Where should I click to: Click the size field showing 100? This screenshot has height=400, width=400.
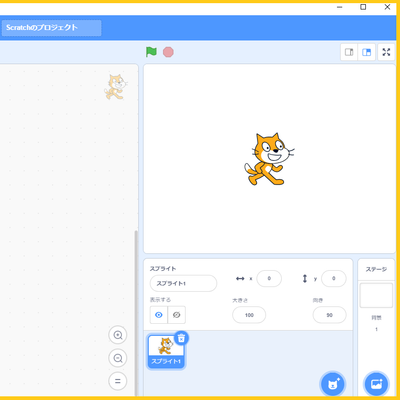pyautogui.click(x=249, y=315)
